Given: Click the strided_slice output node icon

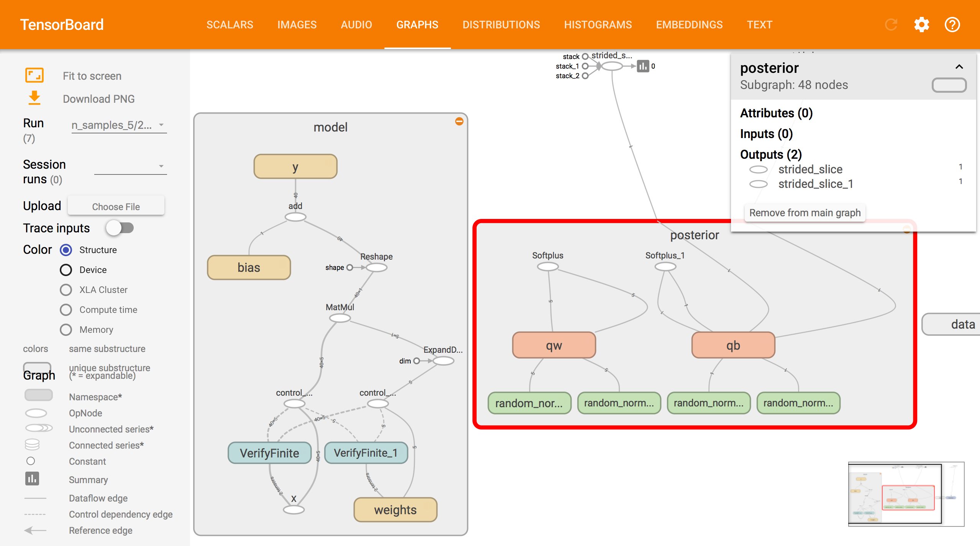Looking at the screenshot, I should (x=758, y=169).
